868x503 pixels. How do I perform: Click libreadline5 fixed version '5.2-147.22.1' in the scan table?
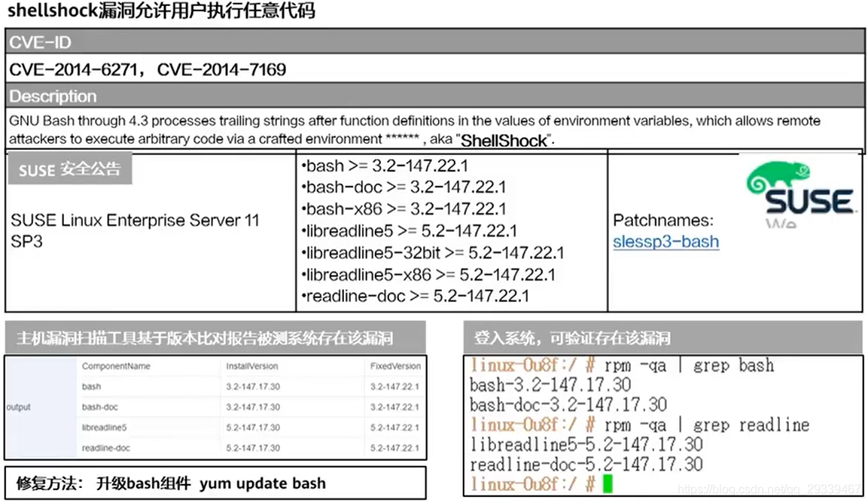tap(394, 428)
